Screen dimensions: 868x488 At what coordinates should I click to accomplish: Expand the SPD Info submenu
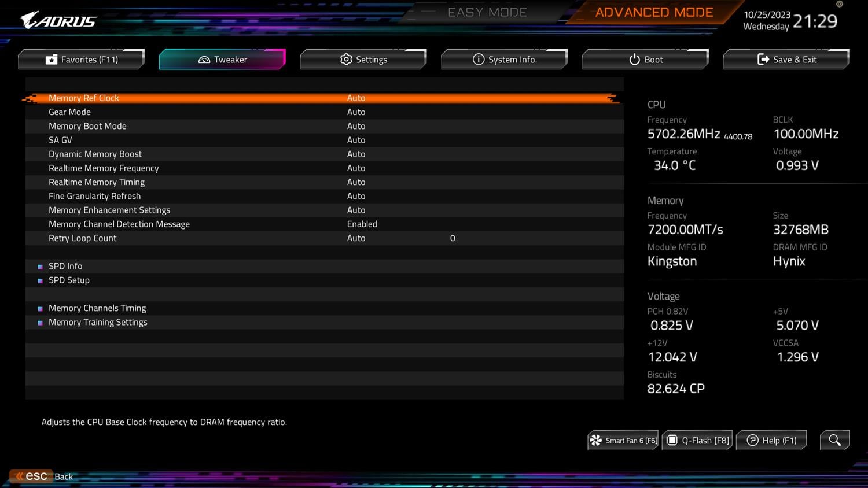(x=65, y=266)
